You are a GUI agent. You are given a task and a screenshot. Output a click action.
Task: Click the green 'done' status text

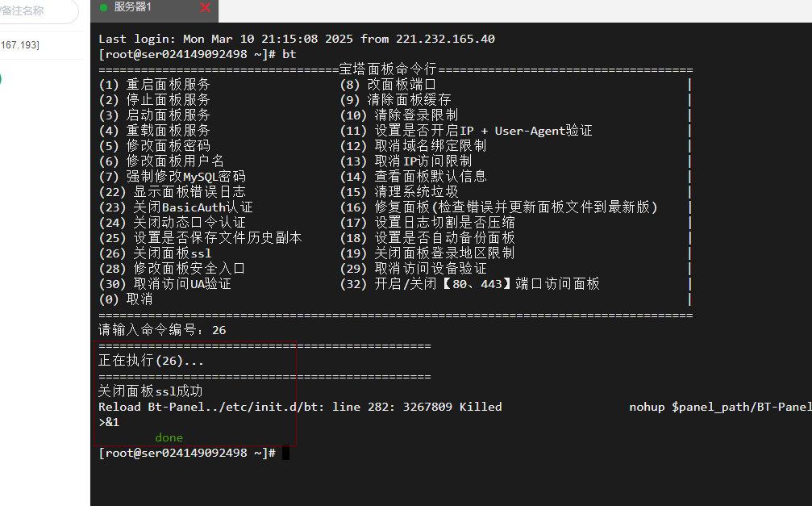(169, 437)
